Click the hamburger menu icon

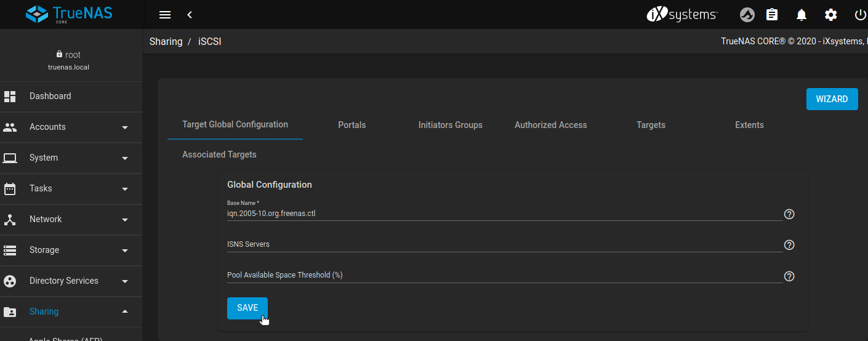(x=164, y=15)
